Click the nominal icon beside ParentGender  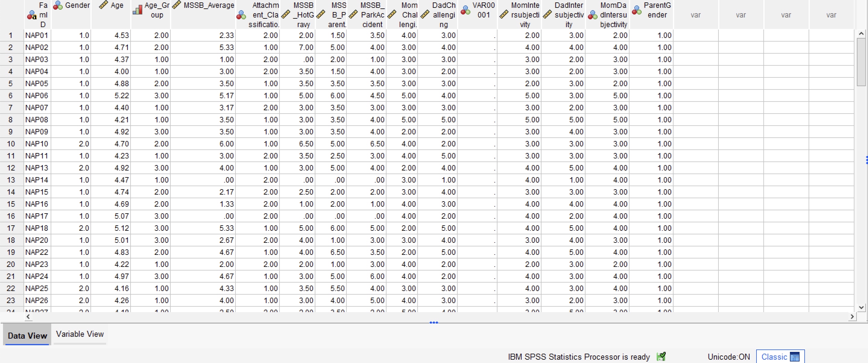tap(636, 10)
